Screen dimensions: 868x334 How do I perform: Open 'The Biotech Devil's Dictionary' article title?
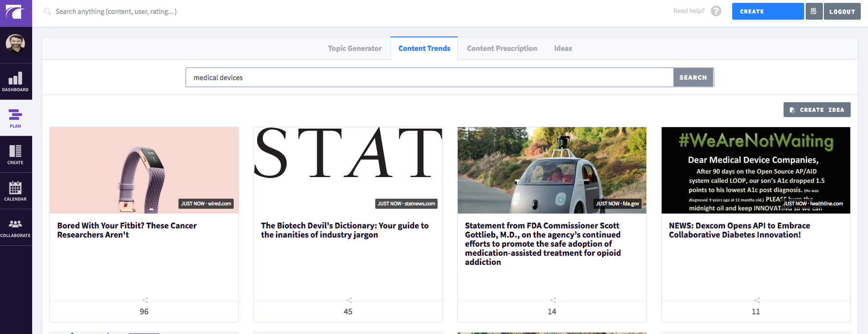tap(345, 230)
